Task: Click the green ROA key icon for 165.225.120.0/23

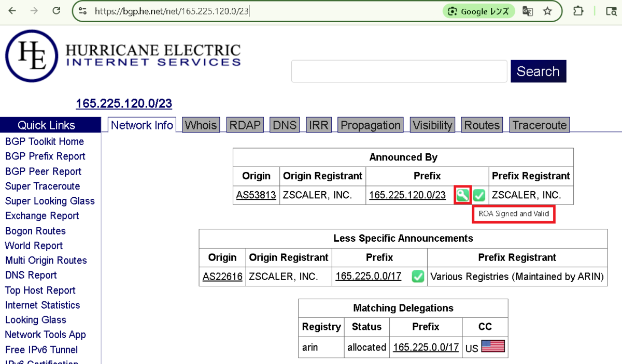Action: click(462, 195)
